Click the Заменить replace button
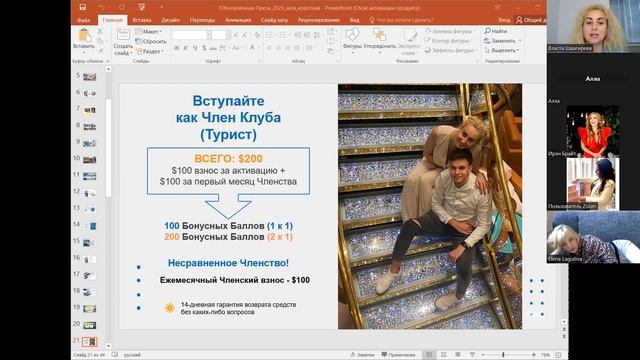640x360 pixels. pyautogui.click(x=502, y=41)
